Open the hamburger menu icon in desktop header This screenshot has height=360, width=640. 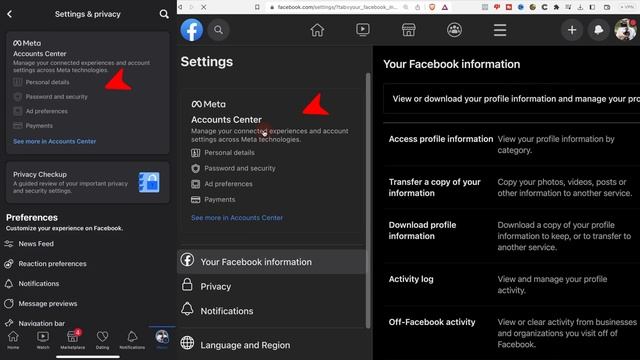(x=500, y=30)
